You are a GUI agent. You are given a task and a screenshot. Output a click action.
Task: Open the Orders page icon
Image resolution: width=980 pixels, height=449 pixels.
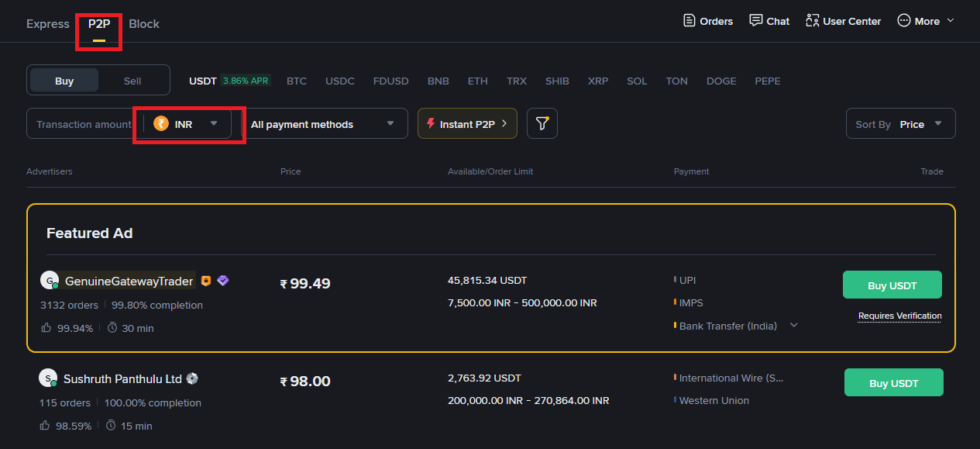[x=689, y=21]
